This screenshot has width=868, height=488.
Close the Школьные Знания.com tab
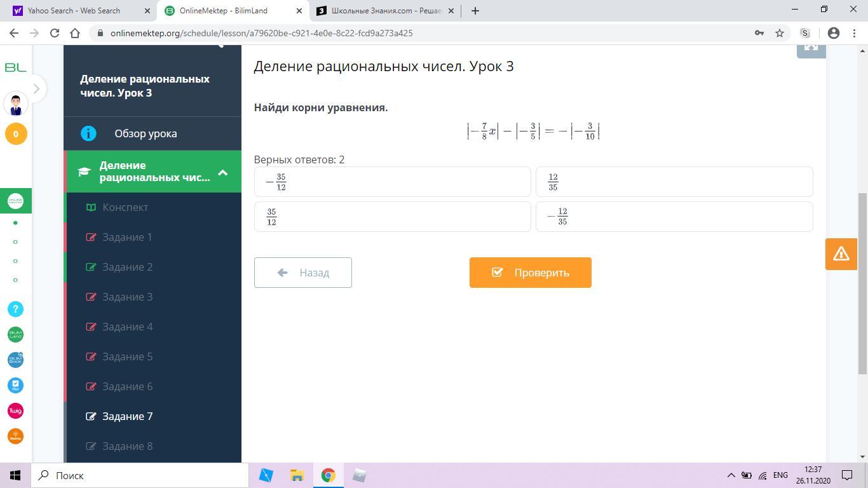click(x=452, y=10)
